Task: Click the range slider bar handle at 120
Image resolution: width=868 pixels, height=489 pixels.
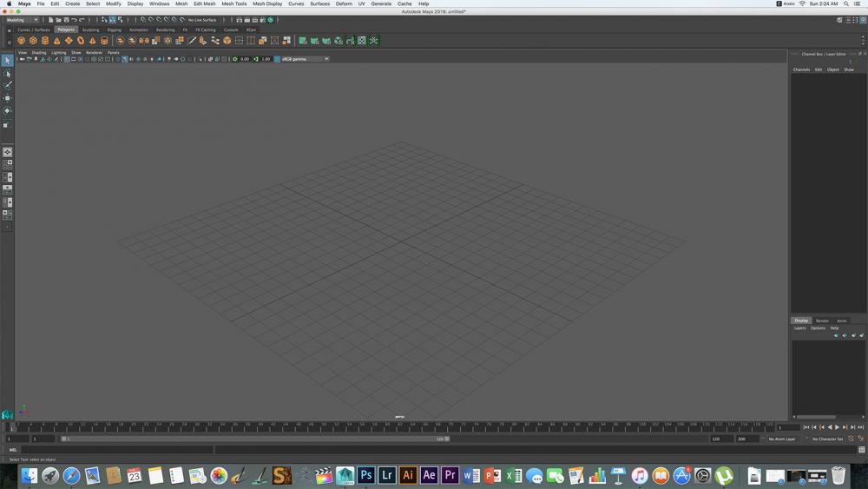Action: tap(447, 439)
